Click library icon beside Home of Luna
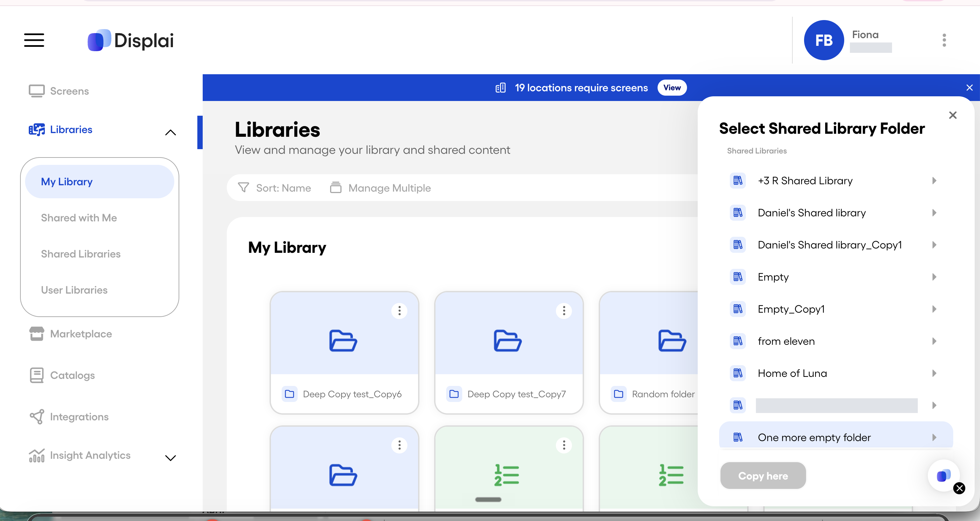This screenshot has height=521, width=980. click(738, 373)
